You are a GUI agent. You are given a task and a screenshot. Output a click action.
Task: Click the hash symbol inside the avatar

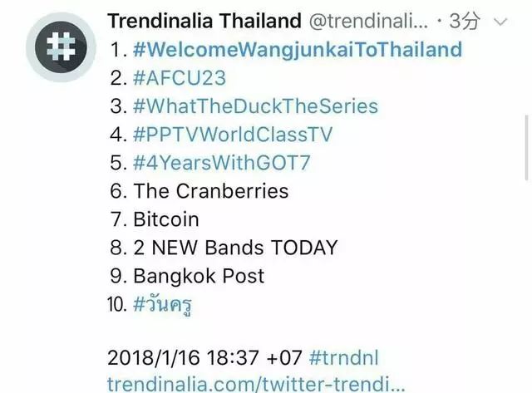(61, 47)
